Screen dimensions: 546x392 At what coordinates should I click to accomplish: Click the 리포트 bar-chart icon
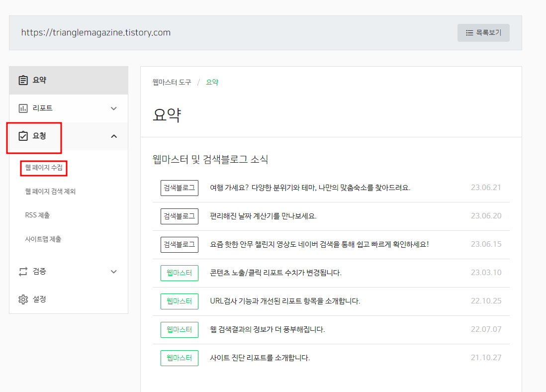coord(23,108)
